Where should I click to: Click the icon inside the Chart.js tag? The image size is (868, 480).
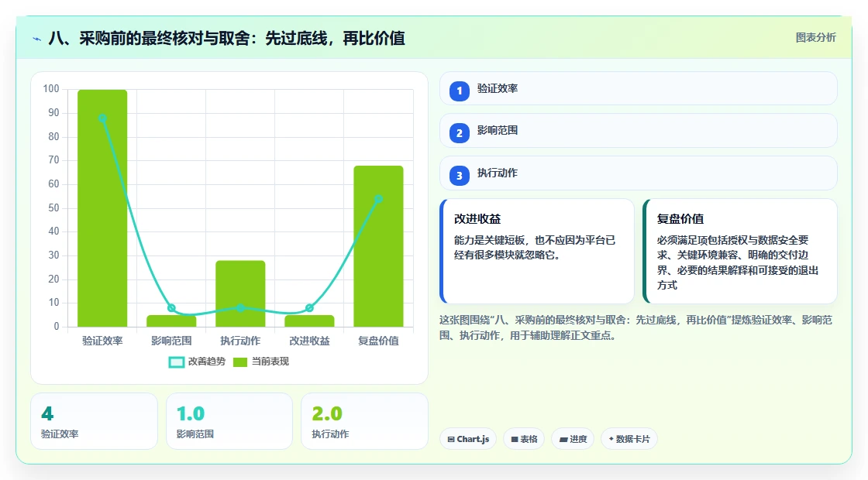[451, 439]
